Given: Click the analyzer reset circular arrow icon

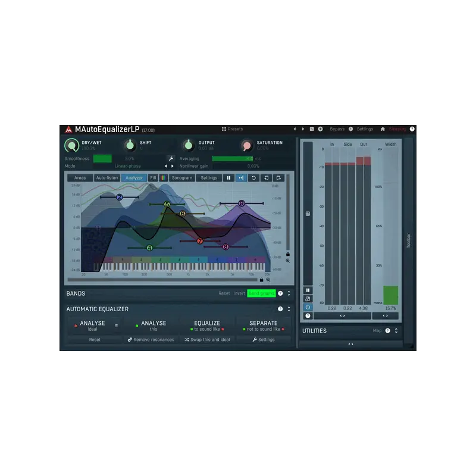Looking at the screenshot, I should point(254,178).
